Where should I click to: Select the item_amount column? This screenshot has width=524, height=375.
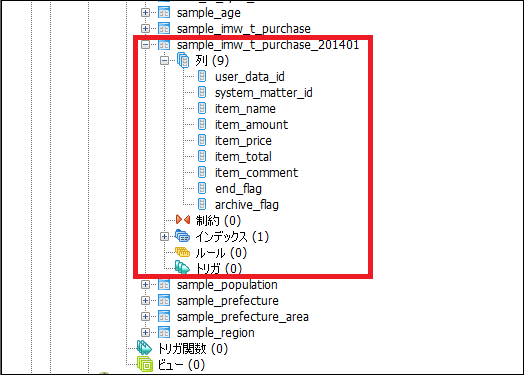pyautogui.click(x=251, y=125)
